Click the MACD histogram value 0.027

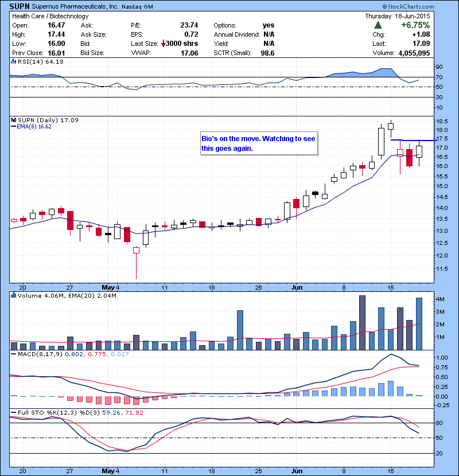pos(120,354)
